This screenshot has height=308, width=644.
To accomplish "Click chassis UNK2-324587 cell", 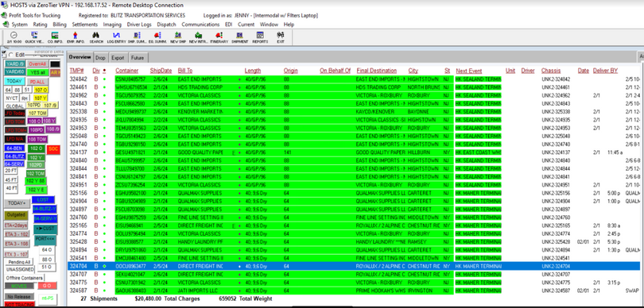I will [556, 291].
